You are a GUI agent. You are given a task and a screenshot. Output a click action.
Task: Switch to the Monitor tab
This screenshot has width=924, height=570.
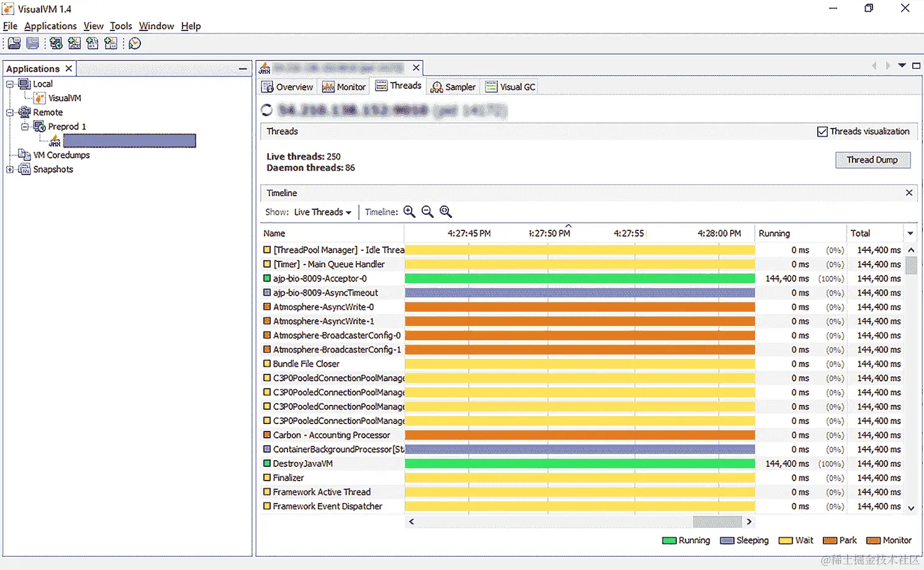[x=343, y=87]
